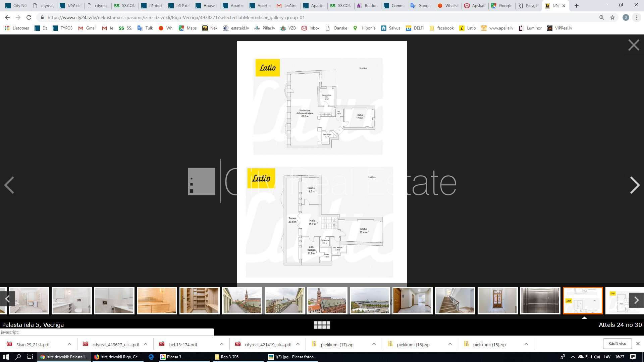The height and width of the screenshot is (362, 644).
Task: Go to the previous gallery image
Action: (9, 185)
